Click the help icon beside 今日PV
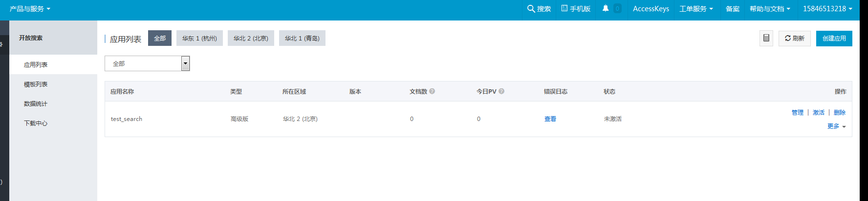Screen dimensions: 868x201 coord(501,91)
